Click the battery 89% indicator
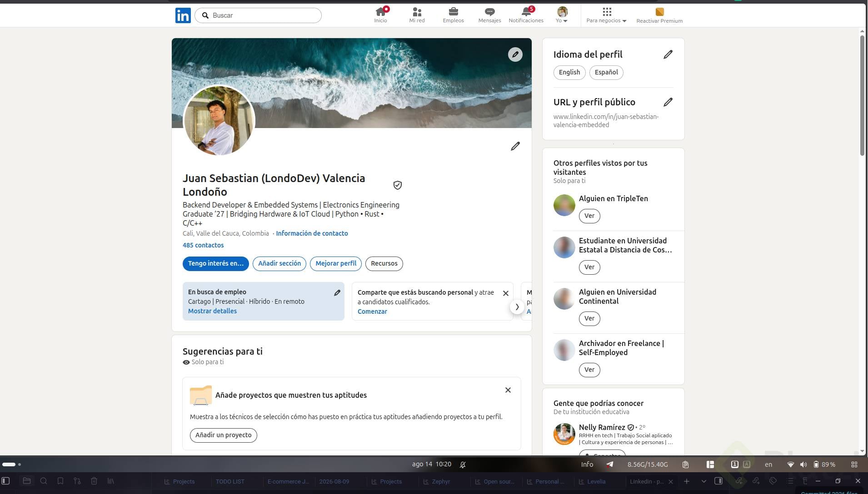The width and height of the screenshot is (868, 494). (x=824, y=464)
